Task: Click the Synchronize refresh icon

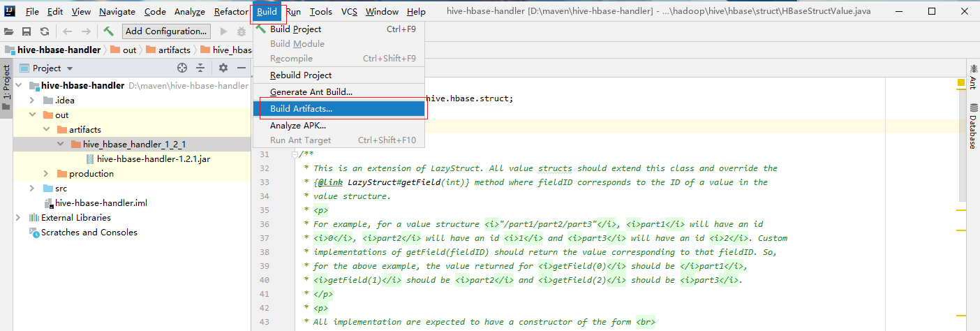Action: tap(45, 31)
